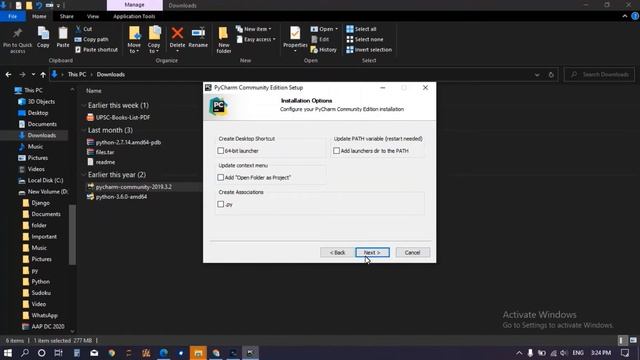640x360 pixels.
Task: Navigate back in File Explorer
Action: tap(9, 74)
